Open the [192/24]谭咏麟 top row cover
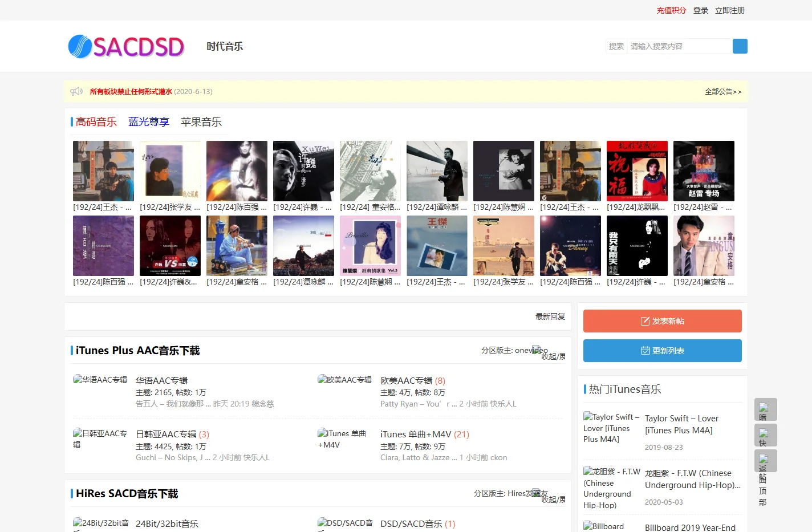Viewport: 812px width, 532px height. pyautogui.click(x=437, y=171)
